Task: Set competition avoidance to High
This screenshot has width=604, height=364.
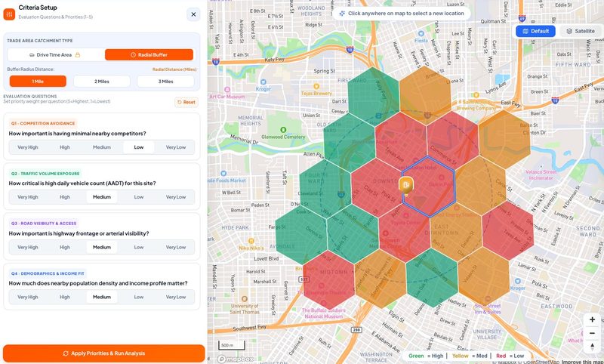Action: 65,147
